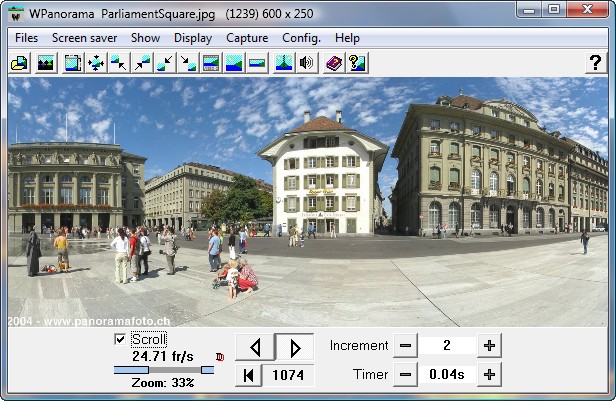Click the small red marker beside frame rate
This screenshot has width=616, height=401.
[x=220, y=357]
